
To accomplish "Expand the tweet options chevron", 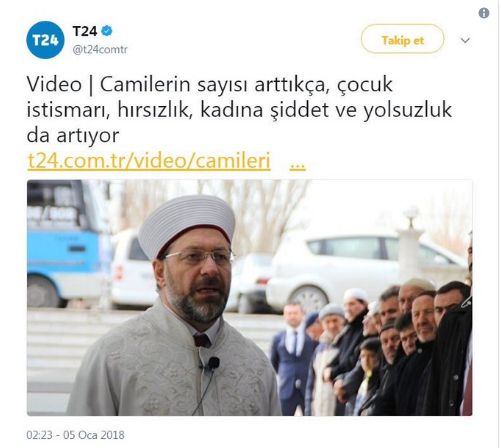I will click(x=465, y=40).
